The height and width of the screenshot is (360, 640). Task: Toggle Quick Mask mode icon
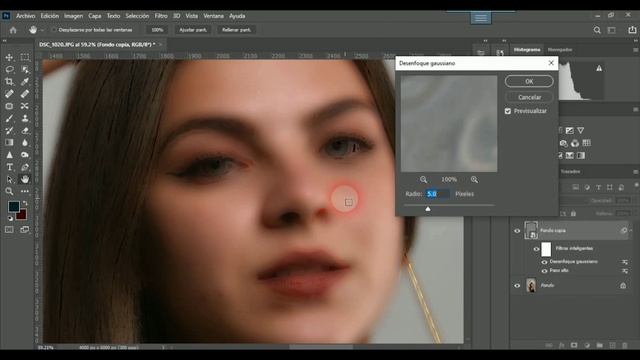click(9, 230)
